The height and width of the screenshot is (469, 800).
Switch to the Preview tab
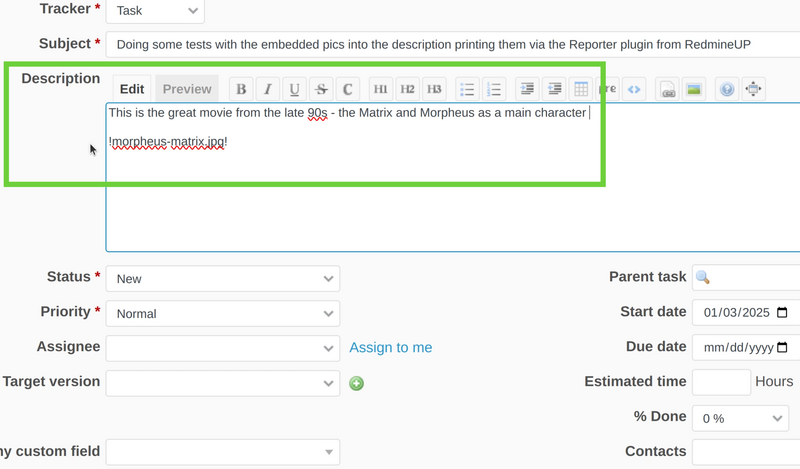pos(187,89)
